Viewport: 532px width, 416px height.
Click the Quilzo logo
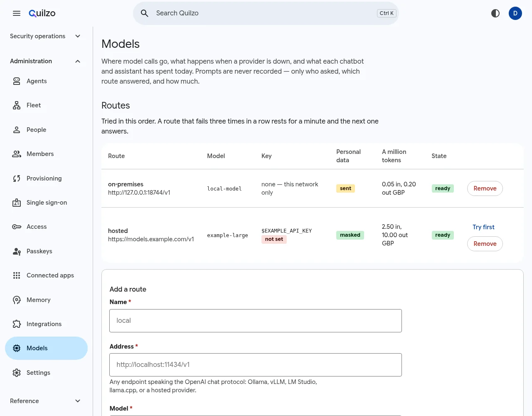pos(42,13)
